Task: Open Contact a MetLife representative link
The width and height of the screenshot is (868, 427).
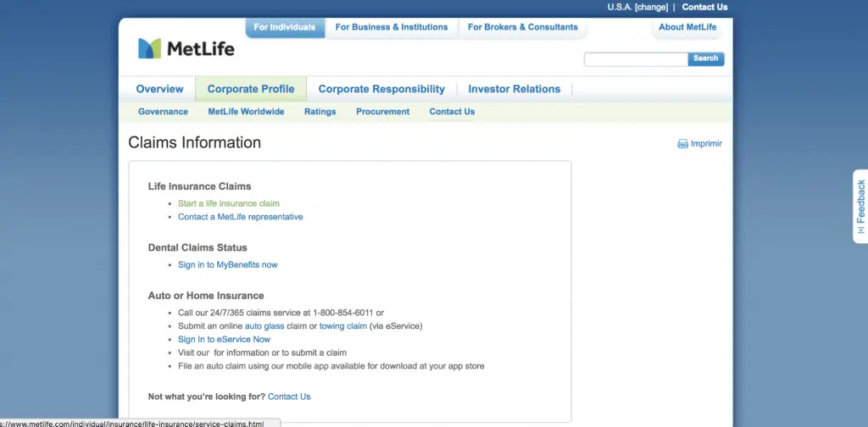Action: coord(240,217)
